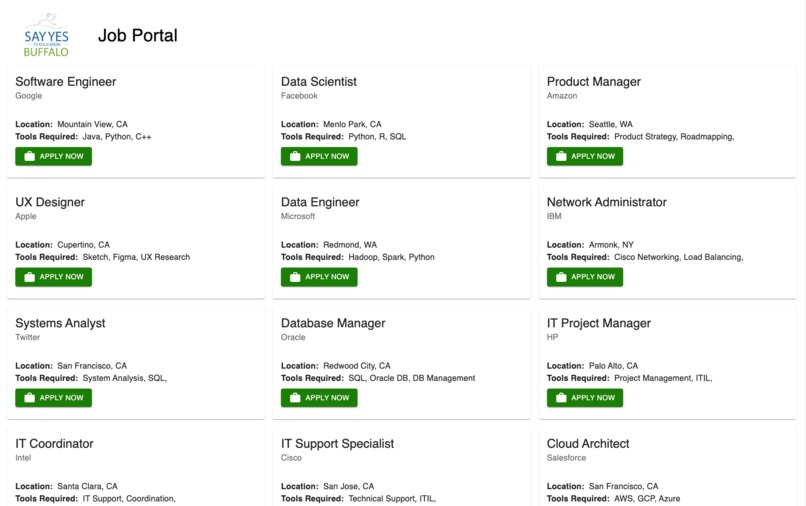Click the Facebook company name

pos(299,96)
